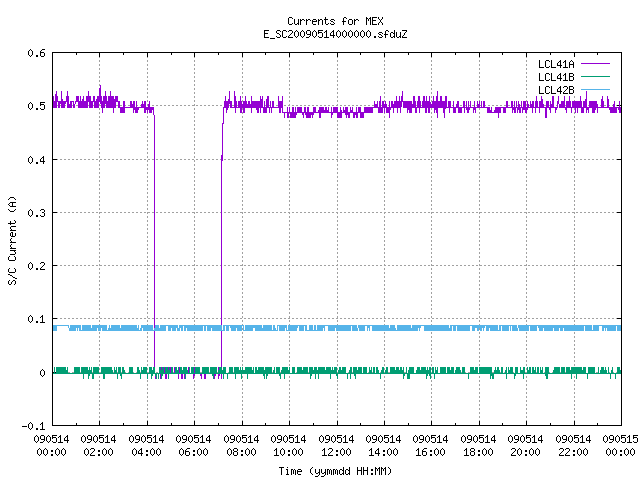Click the x-axis tick 090514 16:00
The width and height of the screenshot is (640, 480).
(x=430, y=446)
